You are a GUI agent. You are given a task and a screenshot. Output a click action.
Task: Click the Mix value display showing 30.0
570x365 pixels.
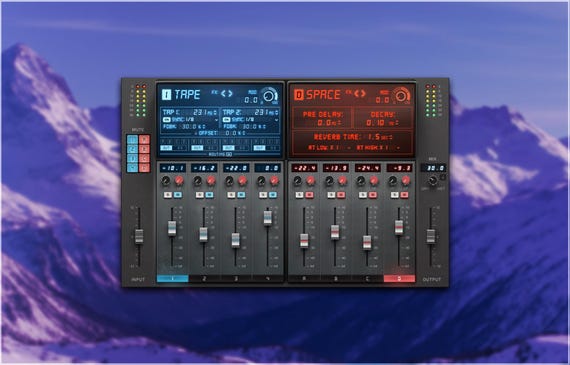click(433, 168)
